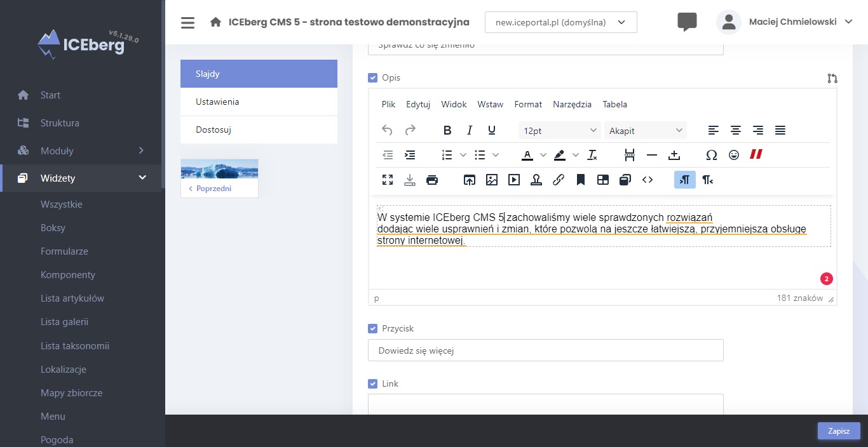Click the Przycisk text field
The height and width of the screenshot is (447, 868).
pos(546,350)
